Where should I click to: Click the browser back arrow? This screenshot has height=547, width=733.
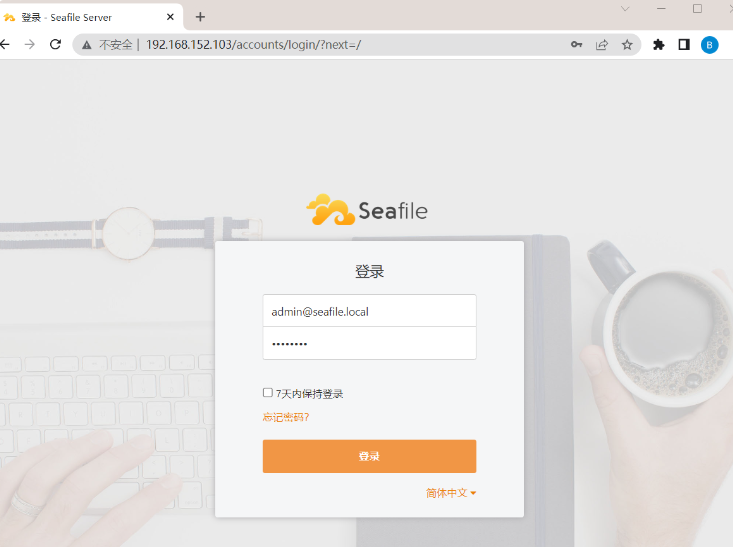click(5, 44)
